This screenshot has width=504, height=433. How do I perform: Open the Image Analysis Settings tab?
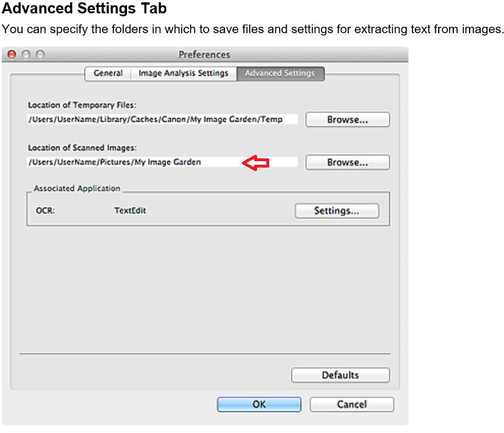click(183, 73)
